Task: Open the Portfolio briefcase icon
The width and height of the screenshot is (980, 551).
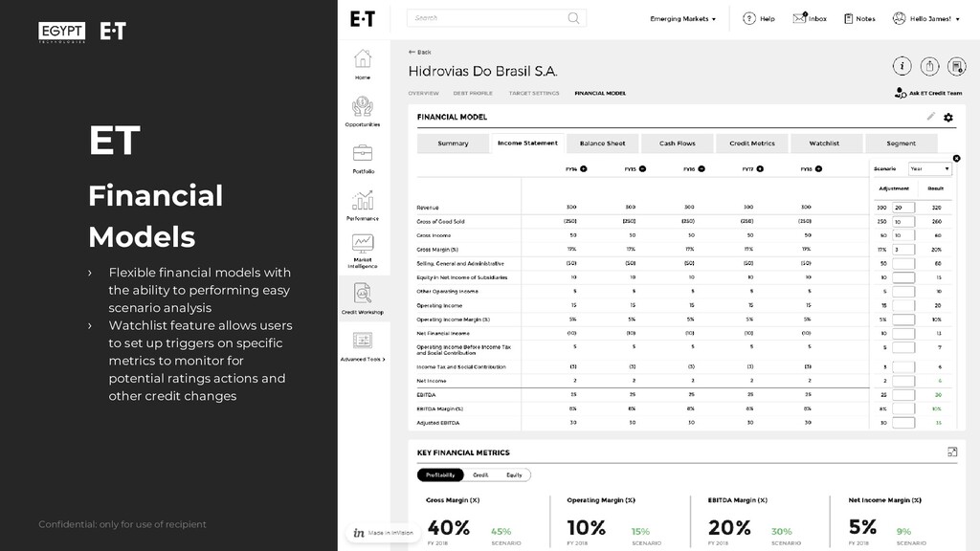Action: point(363,153)
